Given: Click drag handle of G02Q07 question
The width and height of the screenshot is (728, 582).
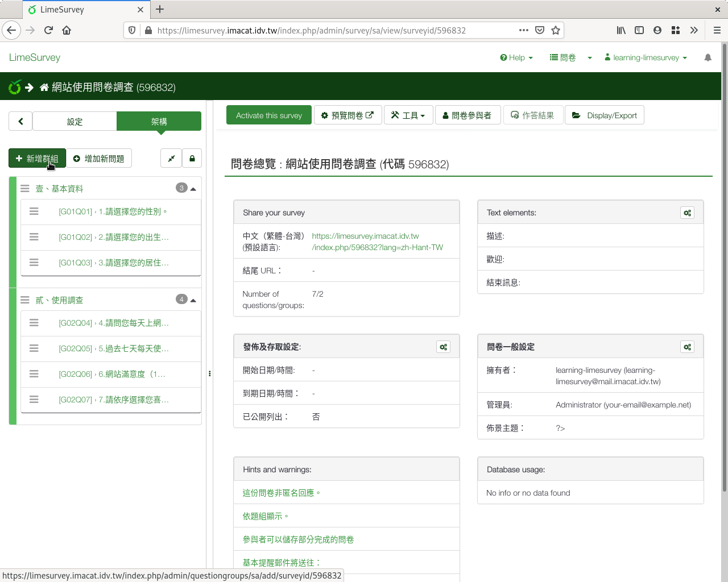Looking at the screenshot, I should tap(34, 400).
